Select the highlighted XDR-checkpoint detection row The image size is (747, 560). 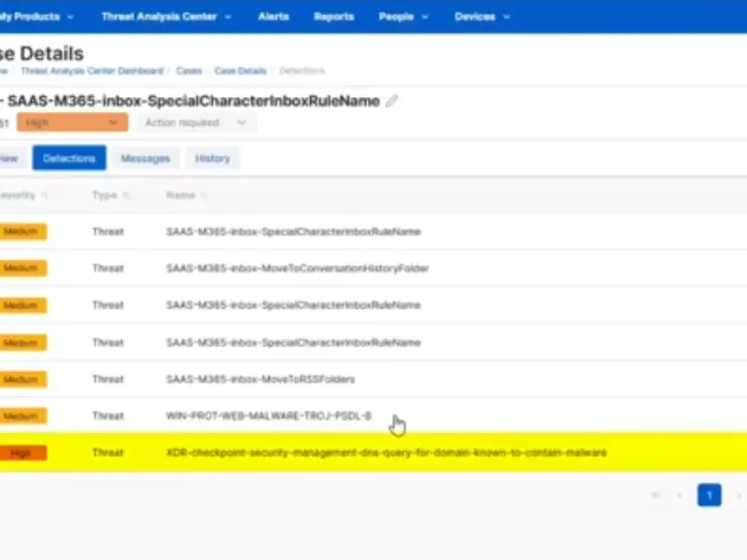pos(385,453)
